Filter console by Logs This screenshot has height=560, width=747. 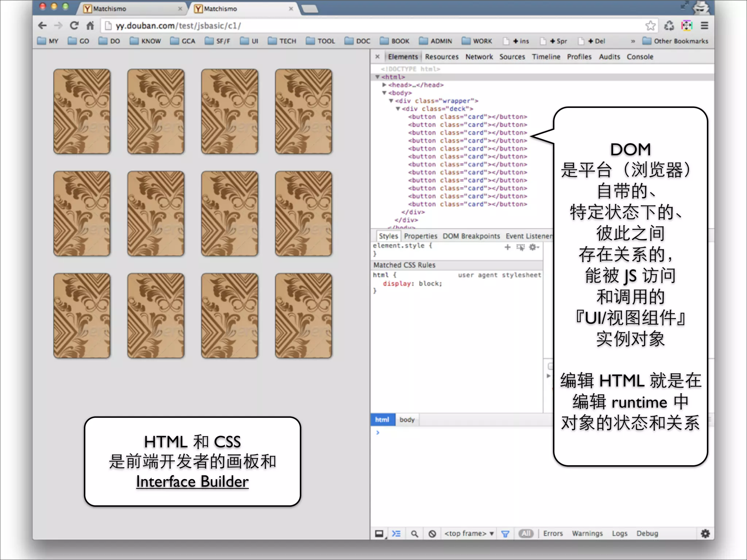(620, 534)
